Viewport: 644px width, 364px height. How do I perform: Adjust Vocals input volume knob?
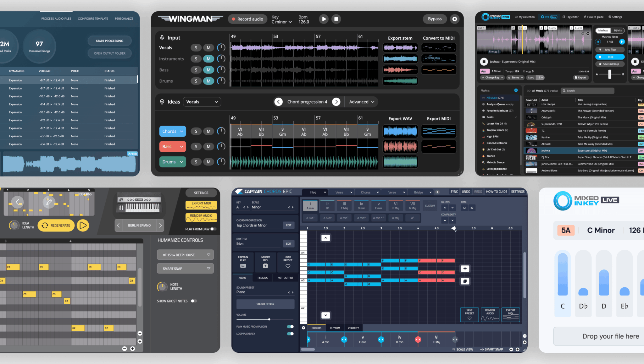(221, 48)
